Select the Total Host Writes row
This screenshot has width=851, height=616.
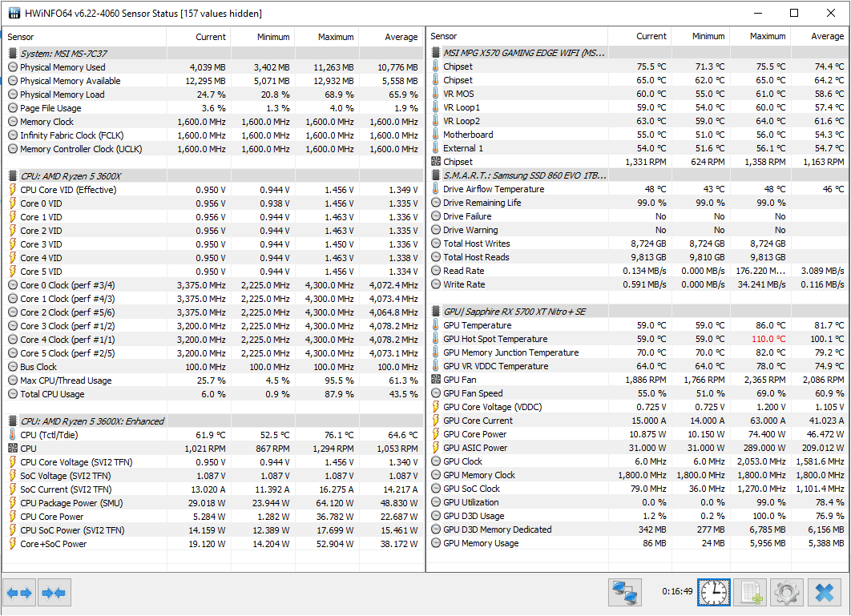click(638, 244)
